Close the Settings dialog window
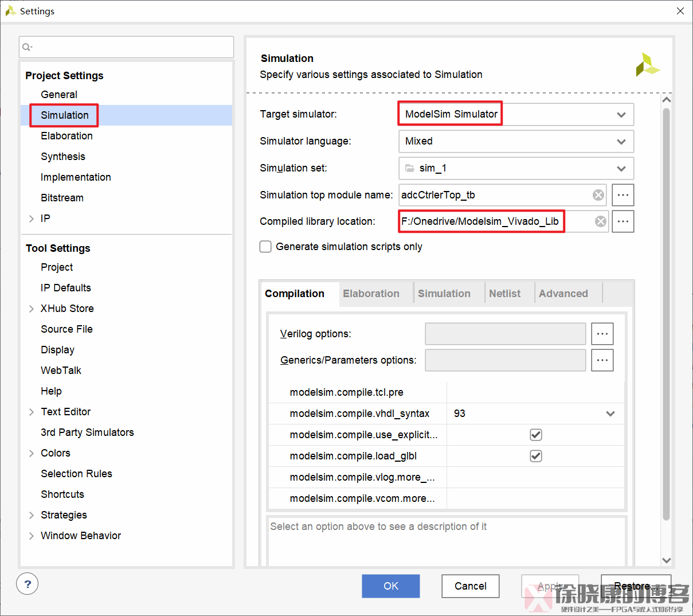The width and height of the screenshot is (693, 616). (x=680, y=11)
